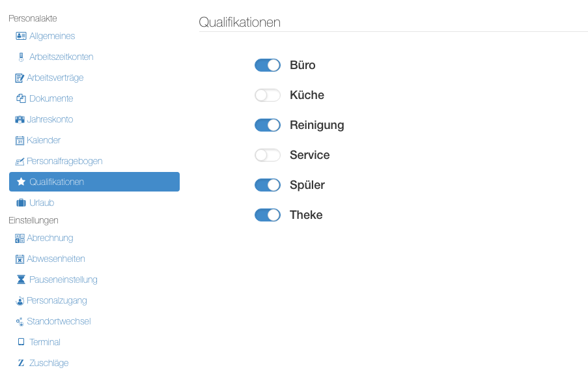588x370 pixels.
Task: Enable the Küche qualification toggle
Action: tap(268, 95)
